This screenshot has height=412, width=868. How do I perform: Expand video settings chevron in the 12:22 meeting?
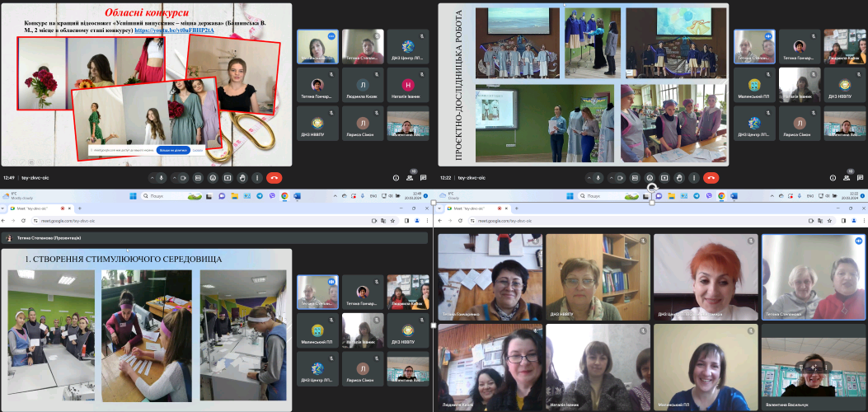pyautogui.click(x=610, y=177)
